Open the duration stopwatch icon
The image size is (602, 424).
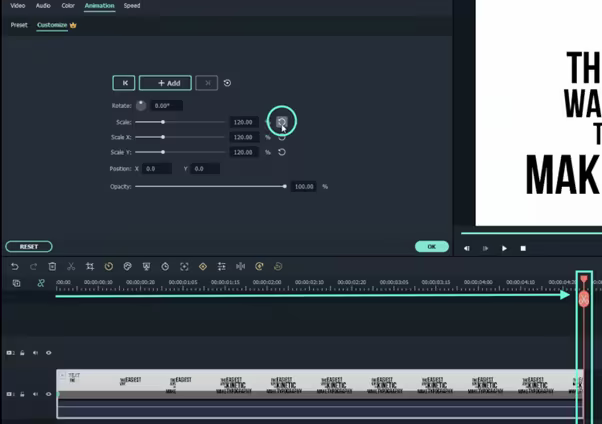(165, 267)
